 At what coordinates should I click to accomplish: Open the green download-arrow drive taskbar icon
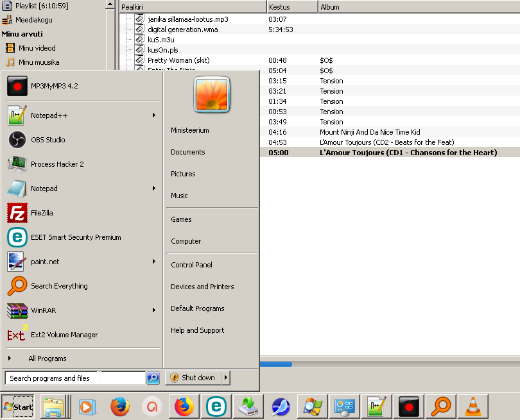(x=248, y=407)
